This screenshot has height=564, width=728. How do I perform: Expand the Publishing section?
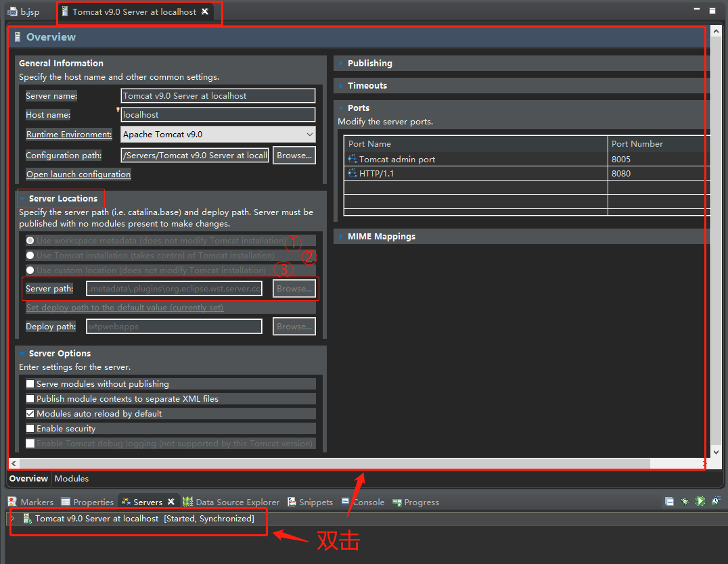[x=341, y=64]
